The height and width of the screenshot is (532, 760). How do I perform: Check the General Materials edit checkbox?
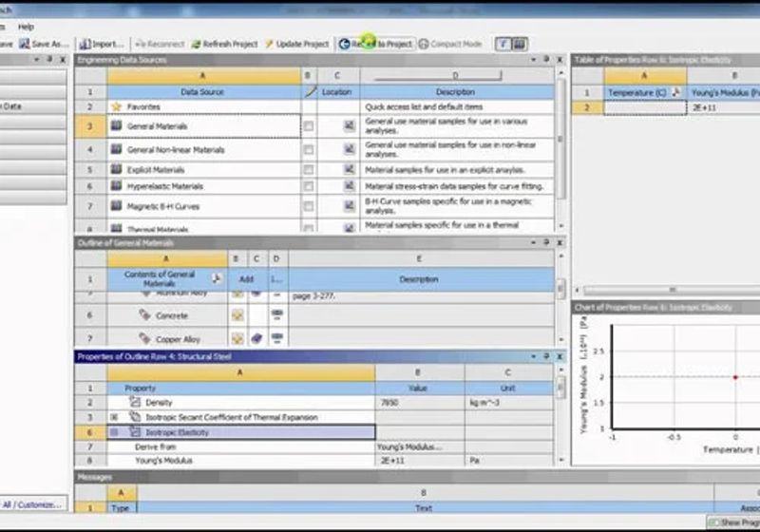(x=308, y=126)
